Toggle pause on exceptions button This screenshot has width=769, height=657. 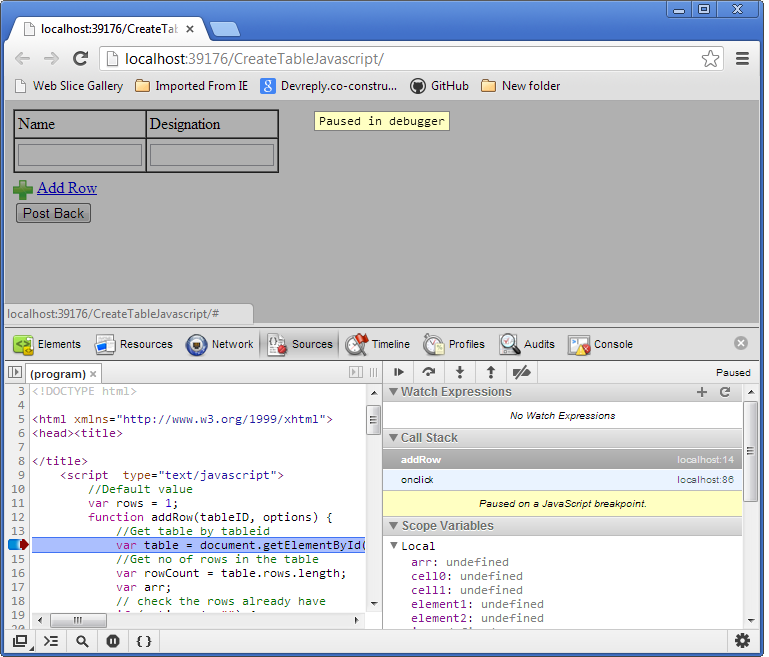113,641
